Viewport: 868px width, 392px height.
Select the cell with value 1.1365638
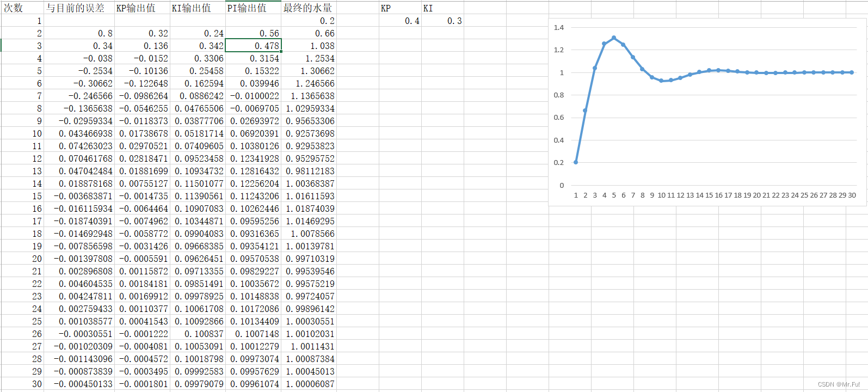309,96
